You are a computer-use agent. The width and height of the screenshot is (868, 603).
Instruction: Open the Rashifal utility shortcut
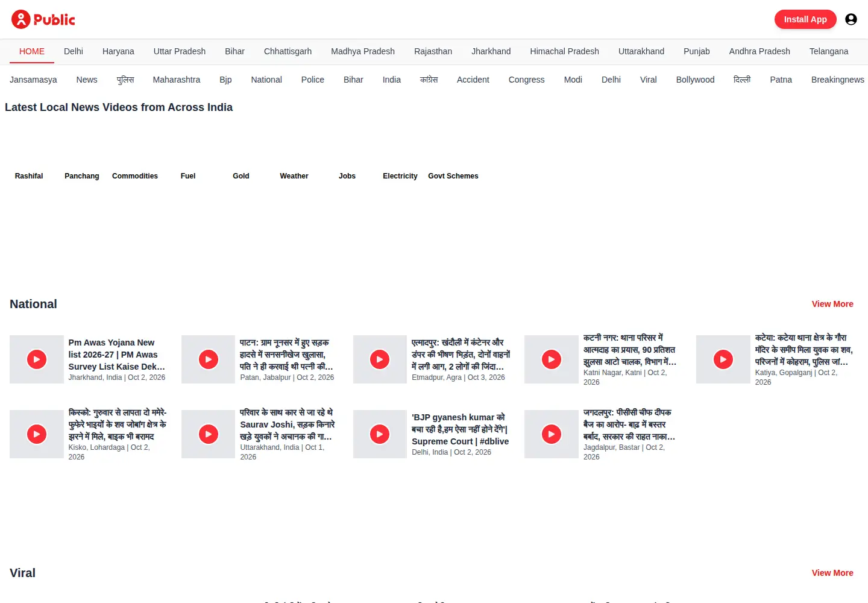[x=29, y=176]
